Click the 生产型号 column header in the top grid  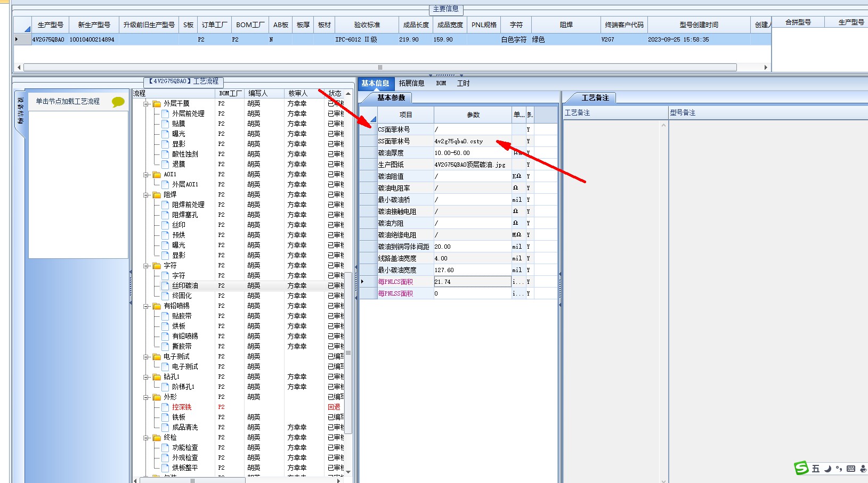click(50, 24)
